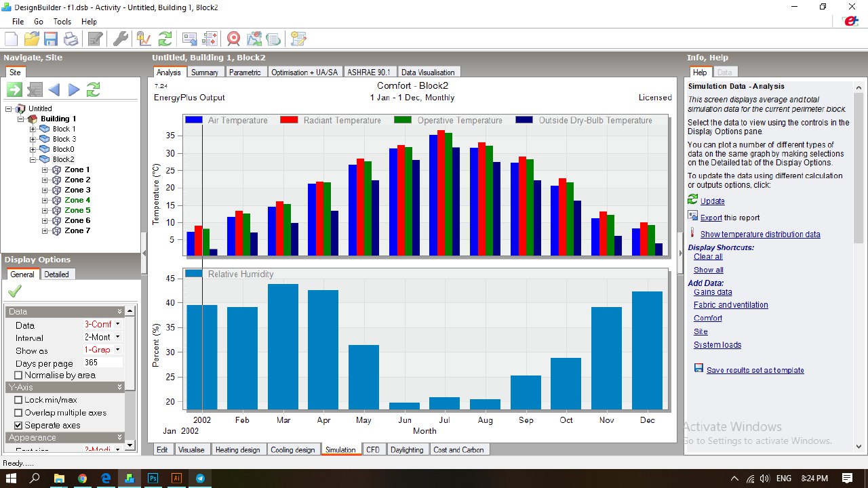Toggle the Lock min/max checkbox
868x488 pixels.
pyautogui.click(x=18, y=400)
